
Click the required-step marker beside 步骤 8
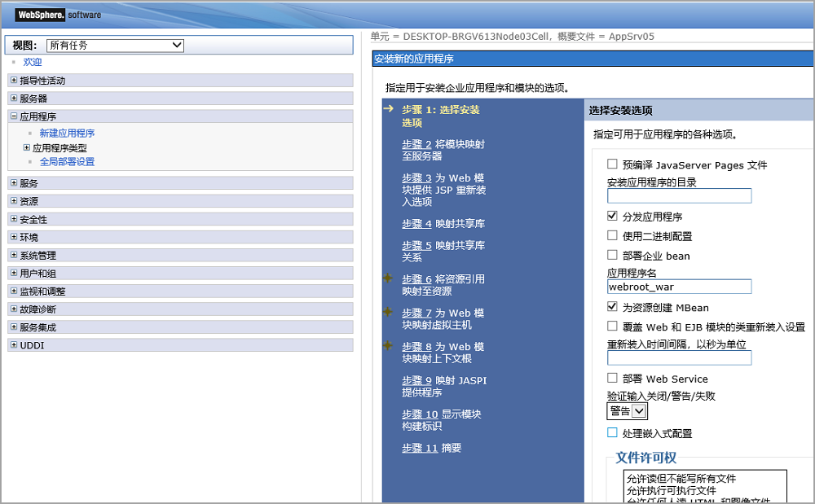pyautogui.click(x=388, y=345)
